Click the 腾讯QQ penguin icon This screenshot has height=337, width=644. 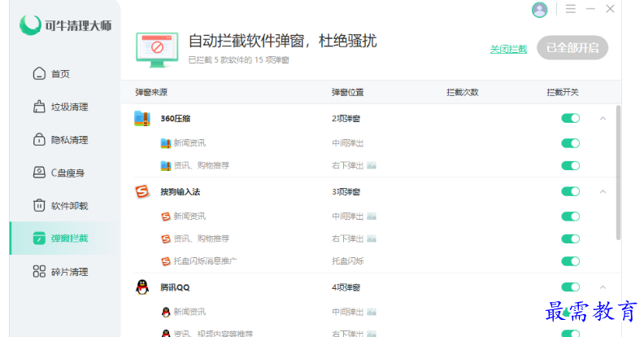pos(142,287)
